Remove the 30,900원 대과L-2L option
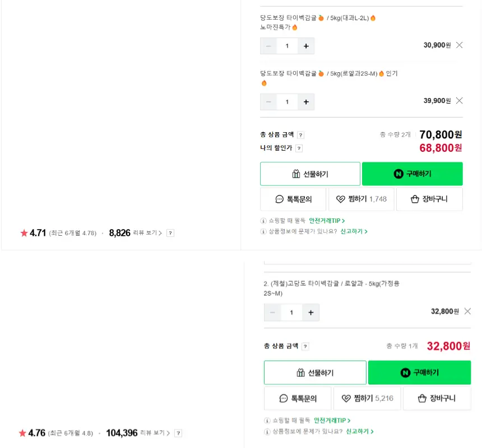Viewport: 482px width, 448px height. [460, 45]
